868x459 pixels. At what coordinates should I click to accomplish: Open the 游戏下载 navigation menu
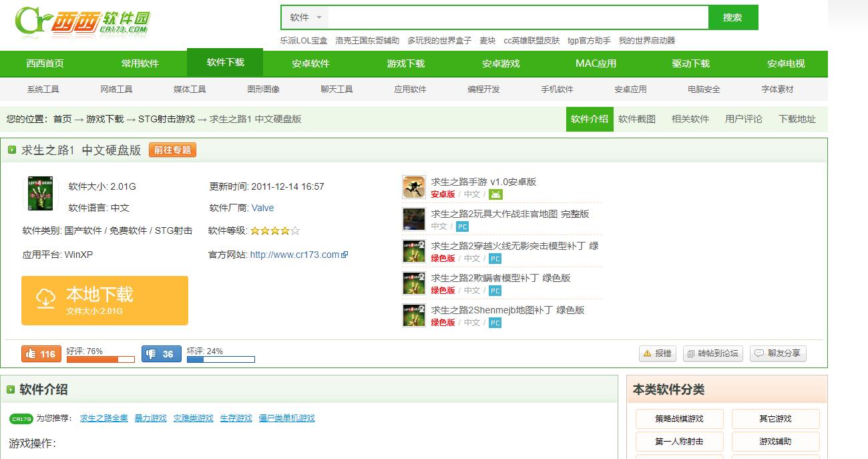click(404, 63)
